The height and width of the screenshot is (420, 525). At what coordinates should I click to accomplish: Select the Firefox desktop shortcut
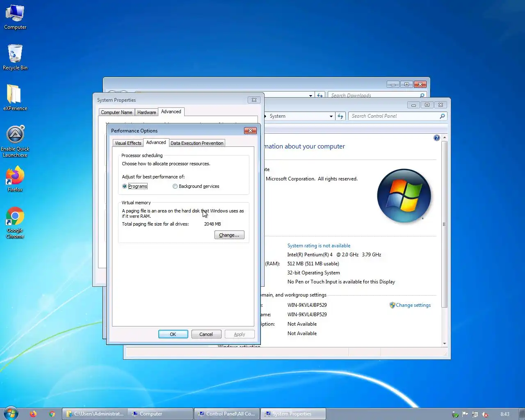[15, 179]
